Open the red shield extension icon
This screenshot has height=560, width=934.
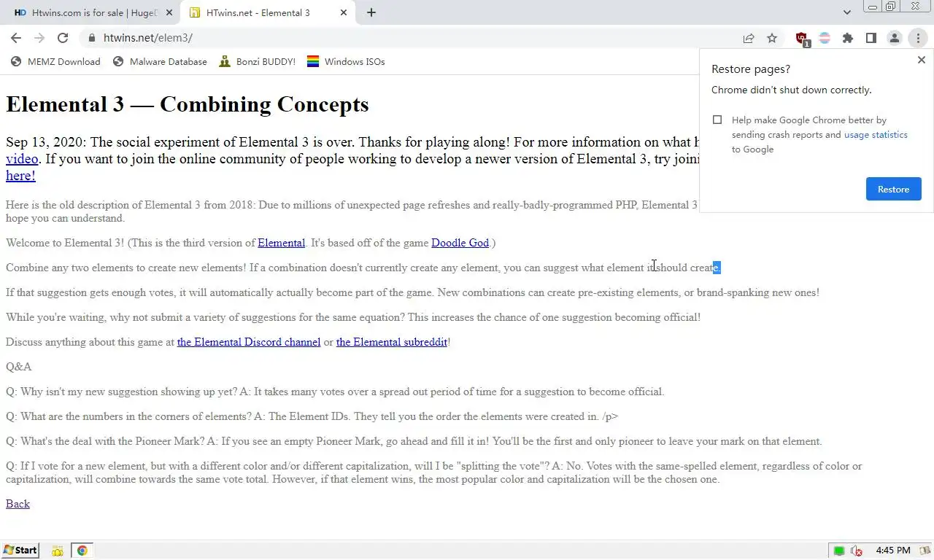(802, 39)
